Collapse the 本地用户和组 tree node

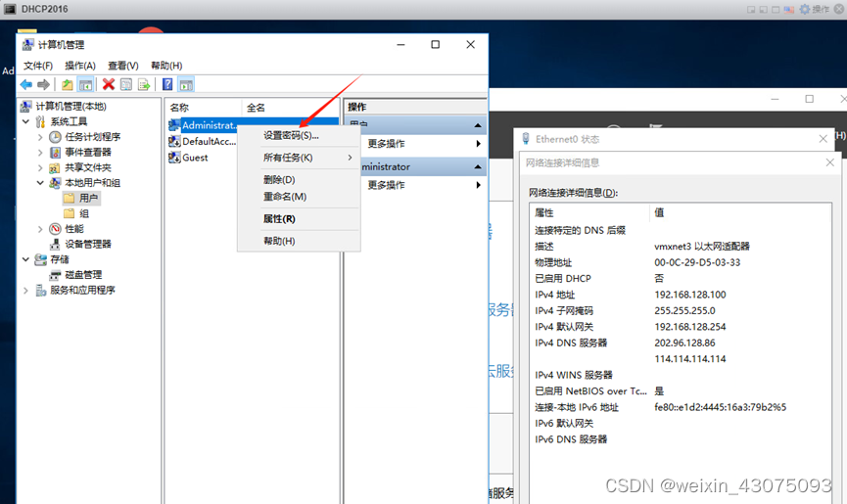tap(40, 183)
